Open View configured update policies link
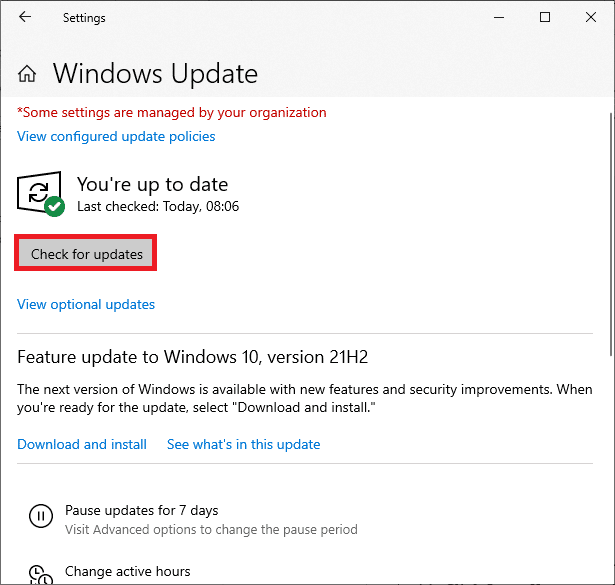The image size is (615, 585). 116,136
